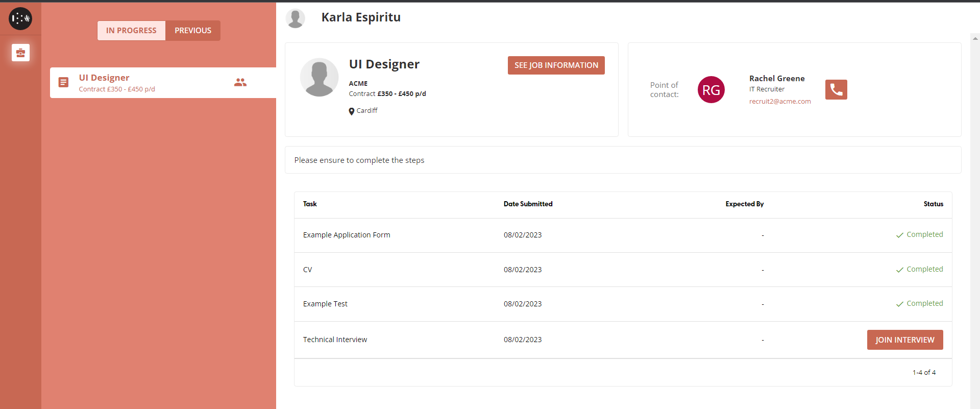Screen dimensions: 980x409
Task: Click the Example Application Form task row
Action: (x=346, y=235)
